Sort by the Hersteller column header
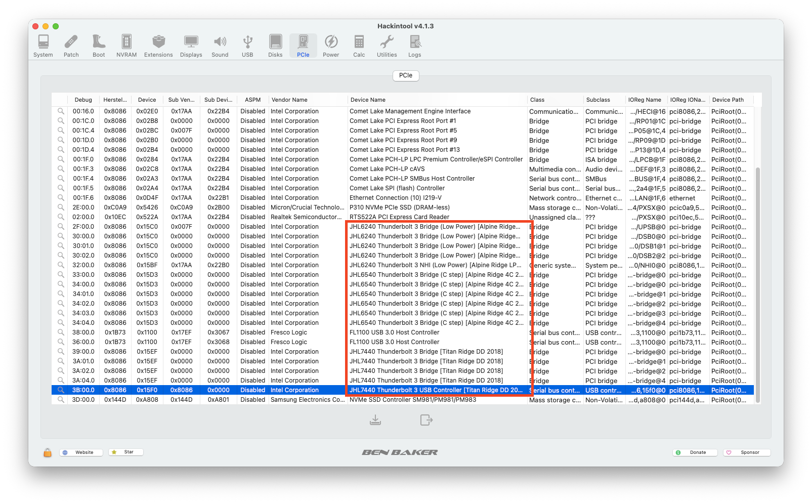Image resolution: width=812 pixels, height=504 pixels. 115,100
